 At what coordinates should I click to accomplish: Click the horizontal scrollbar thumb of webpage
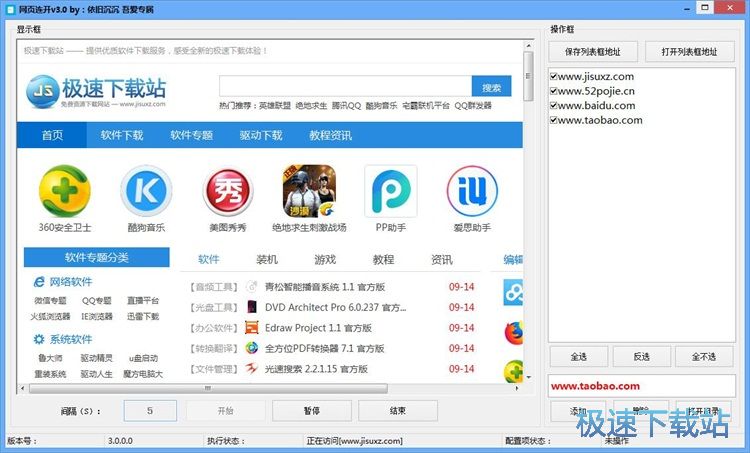(208, 388)
